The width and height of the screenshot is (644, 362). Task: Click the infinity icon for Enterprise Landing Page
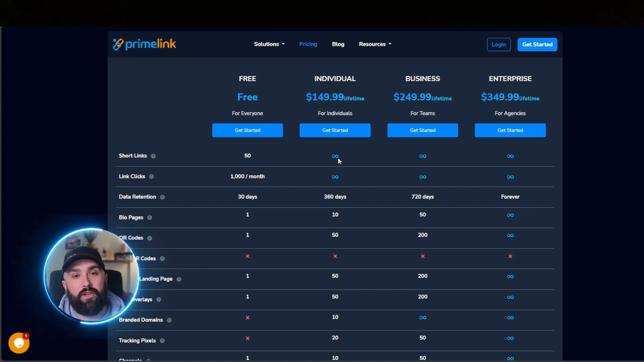tap(510, 276)
